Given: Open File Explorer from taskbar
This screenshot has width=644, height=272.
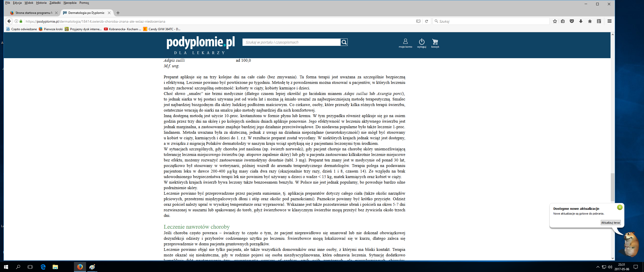Looking at the screenshot, I should pos(55,267).
